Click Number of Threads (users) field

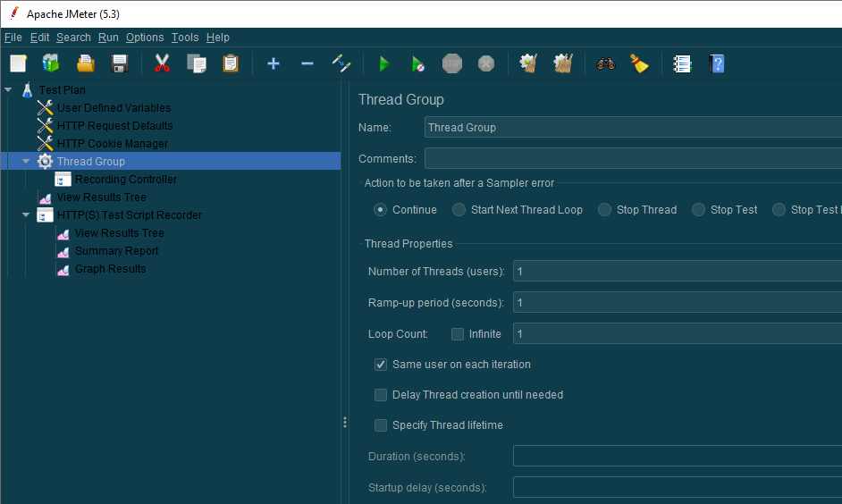point(678,271)
